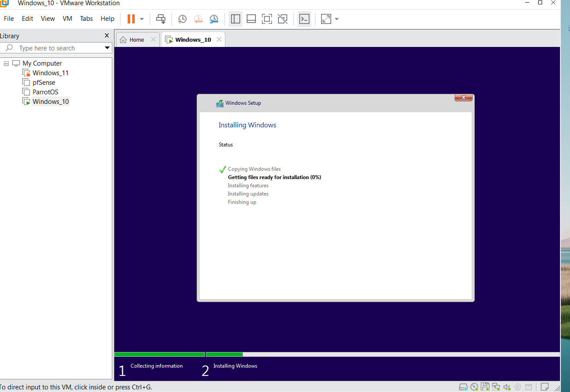Open the power options dropdown arrow
570x392 pixels.
pyautogui.click(x=142, y=19)
